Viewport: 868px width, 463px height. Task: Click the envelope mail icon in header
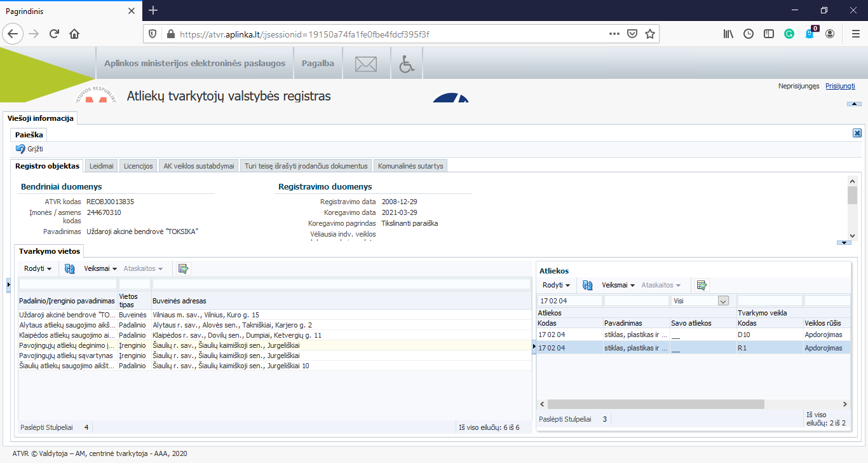click(x=365, y=64)
